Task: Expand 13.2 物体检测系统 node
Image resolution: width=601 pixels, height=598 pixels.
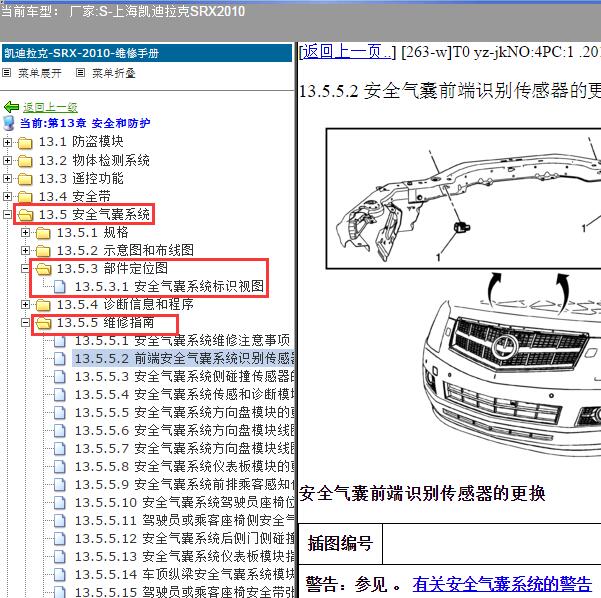Action: [7, 160]
